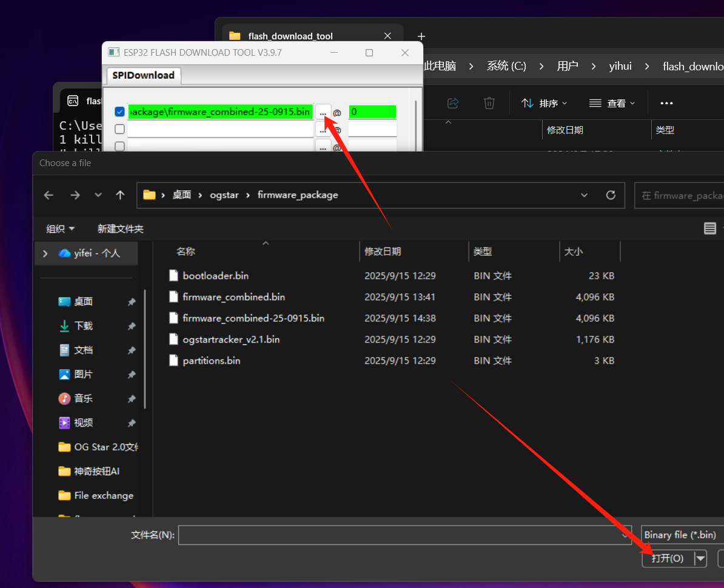This screenshot has height=588, width=724.
Task: Tick the third file row checkbox
Action: click(119, 146)
